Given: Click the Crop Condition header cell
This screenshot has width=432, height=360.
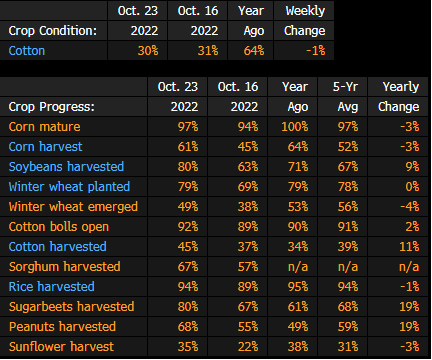Looking at the screenshot, I should [53, 31].
